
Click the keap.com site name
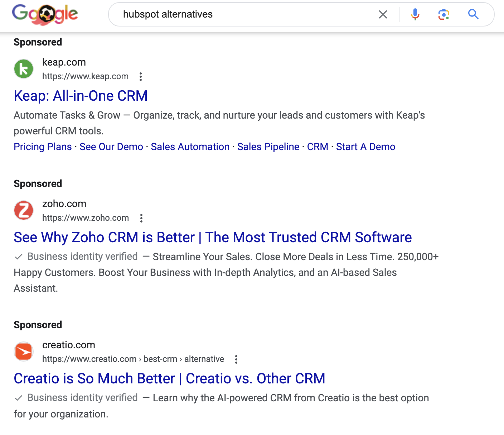pyautogui.click(x=64, y=62)
